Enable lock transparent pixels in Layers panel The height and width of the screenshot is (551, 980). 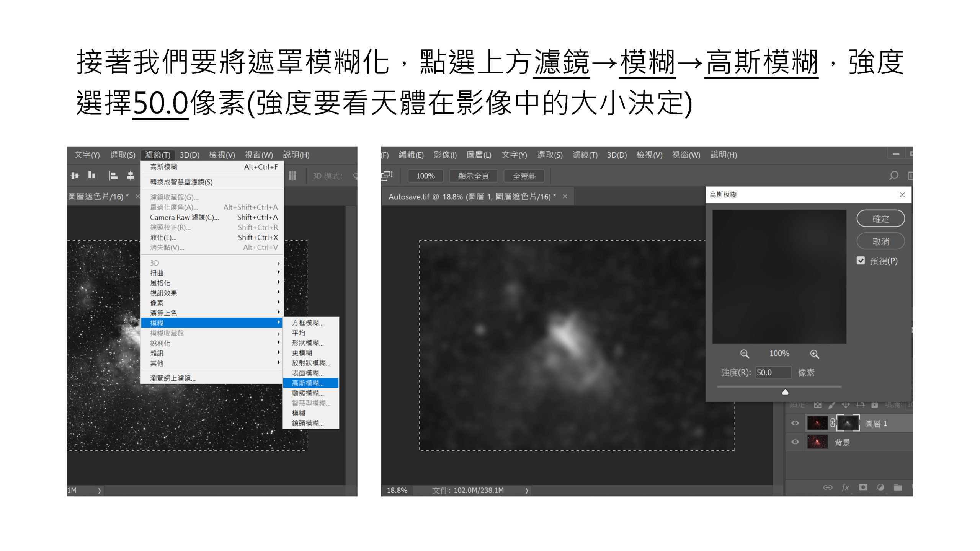tap(818, 406)
